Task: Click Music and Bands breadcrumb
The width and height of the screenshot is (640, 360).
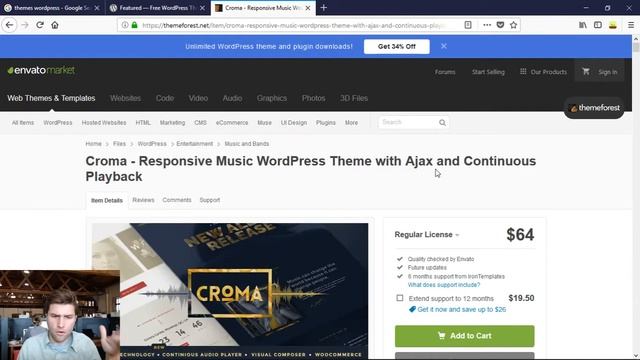Action: tap(247, 144)
